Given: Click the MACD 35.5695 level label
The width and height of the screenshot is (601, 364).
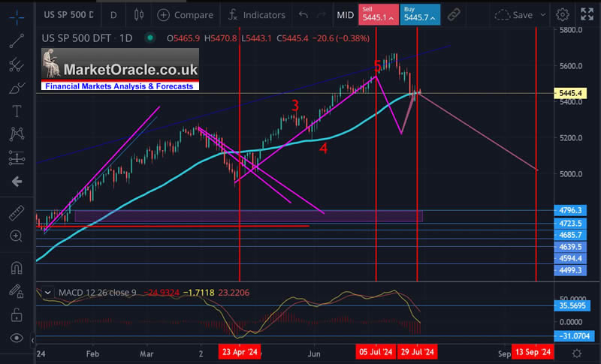Looking at the screenshot, I should coord(572,305).
